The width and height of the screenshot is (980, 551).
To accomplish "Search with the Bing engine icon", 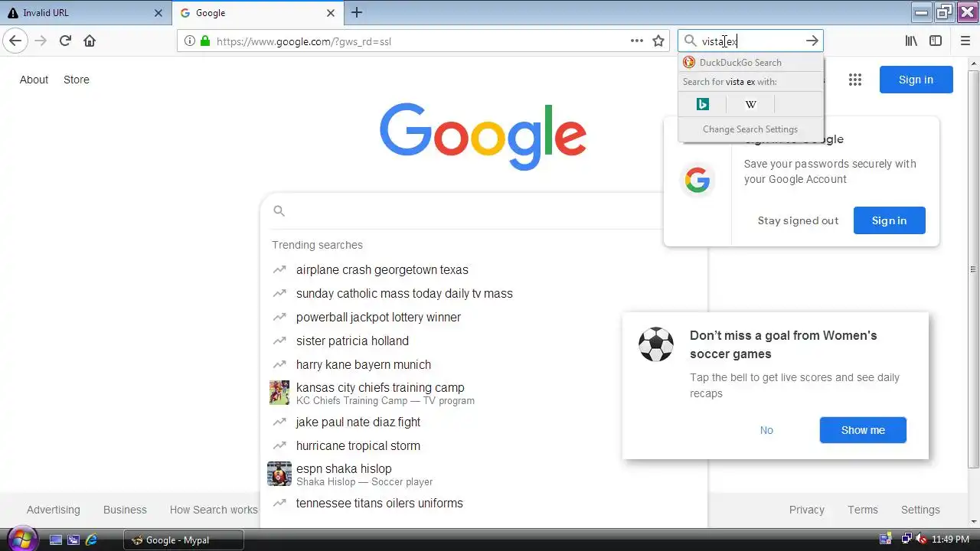I will pyautogui.click(x=703, y=104).
